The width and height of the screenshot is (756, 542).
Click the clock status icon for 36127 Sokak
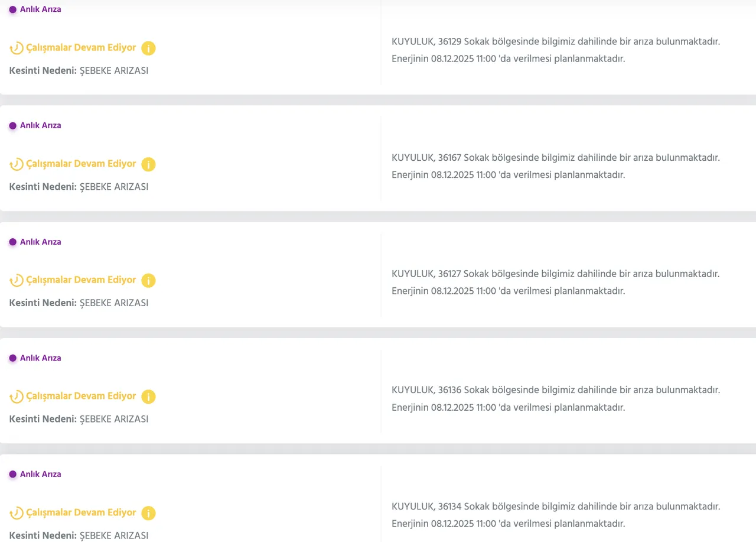(x=17, y=281)
